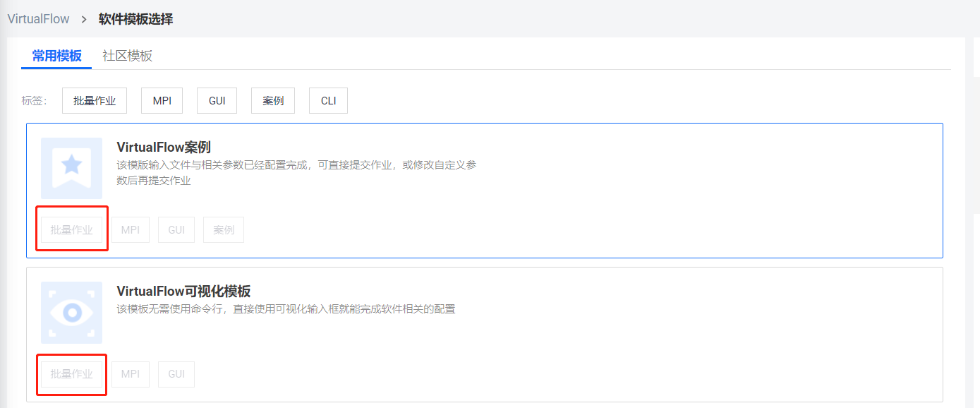Image resolution: width=980 pixels, height=408 pixels.
Task: Filter by the MPI tag in the tag filter row
Action: pyautogui.click(x=162, y=100)
